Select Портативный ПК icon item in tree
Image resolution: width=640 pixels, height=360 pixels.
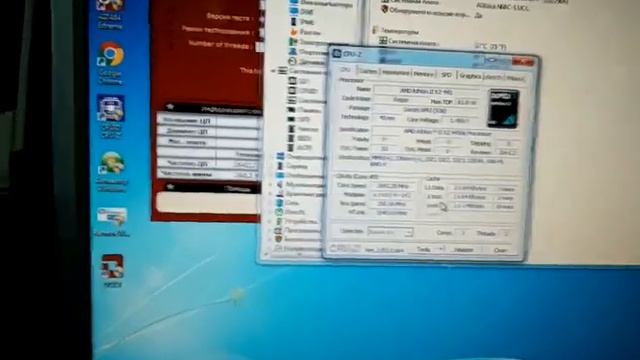click(x=306, y=51)
